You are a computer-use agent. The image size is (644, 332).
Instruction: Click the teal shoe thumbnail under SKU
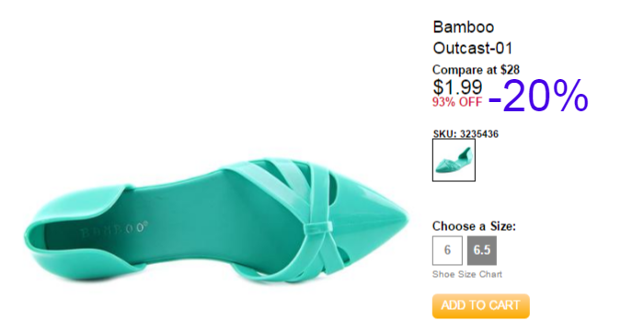[x=454, y=160]
